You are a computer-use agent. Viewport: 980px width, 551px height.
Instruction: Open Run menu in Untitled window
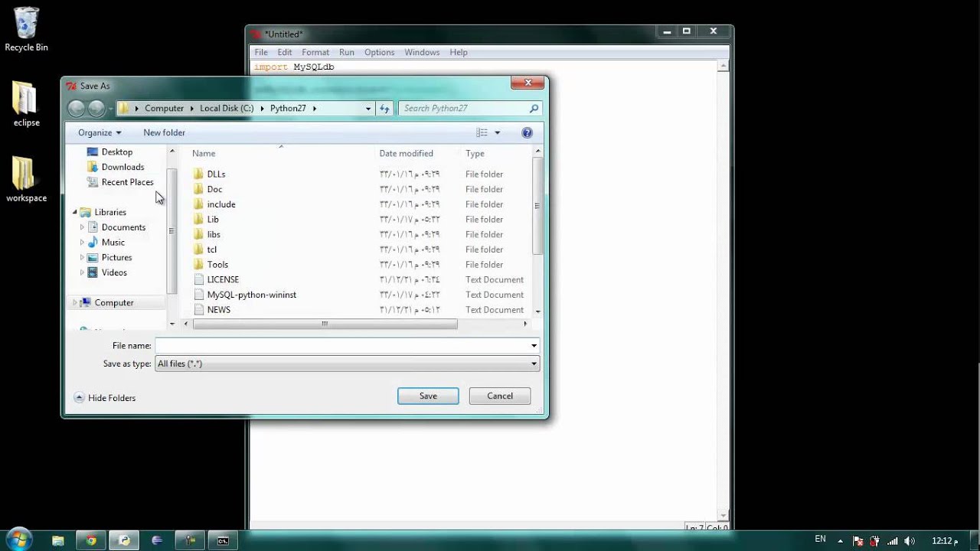click(347, 52)
